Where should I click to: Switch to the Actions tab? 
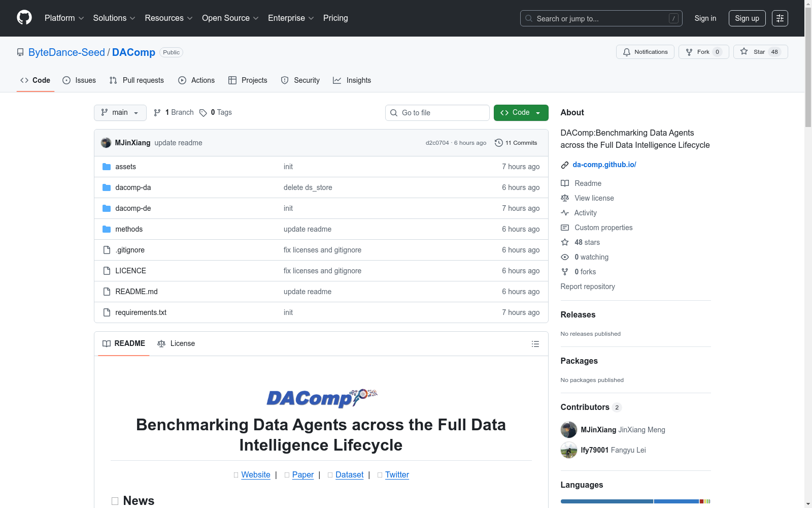[x=196, y=80]
